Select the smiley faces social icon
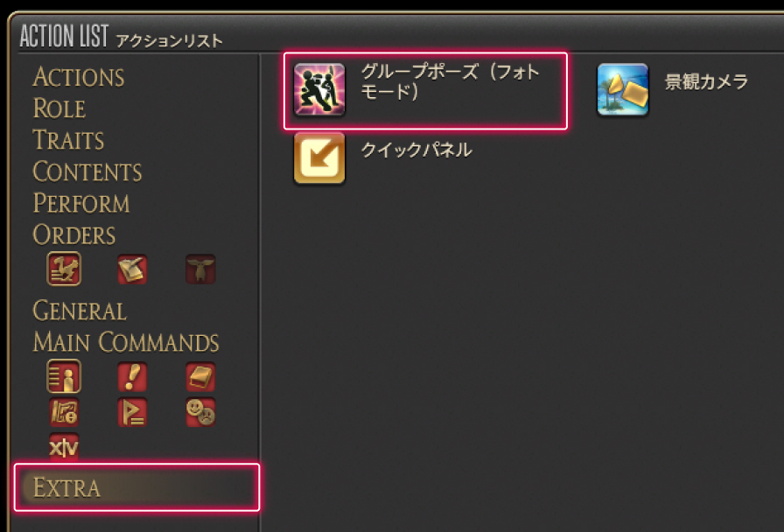Viewport: 784px width, 532px height. coord(200,412)
